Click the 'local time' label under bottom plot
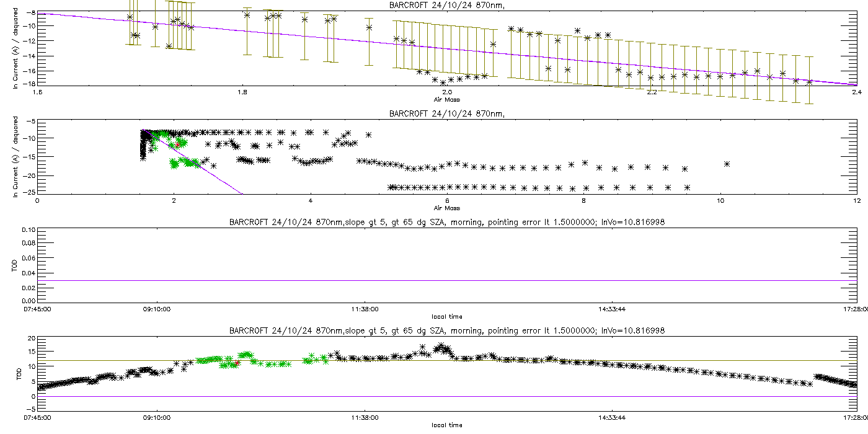Image resolution: width=868 pixels, height=434 pixels. 446,425
